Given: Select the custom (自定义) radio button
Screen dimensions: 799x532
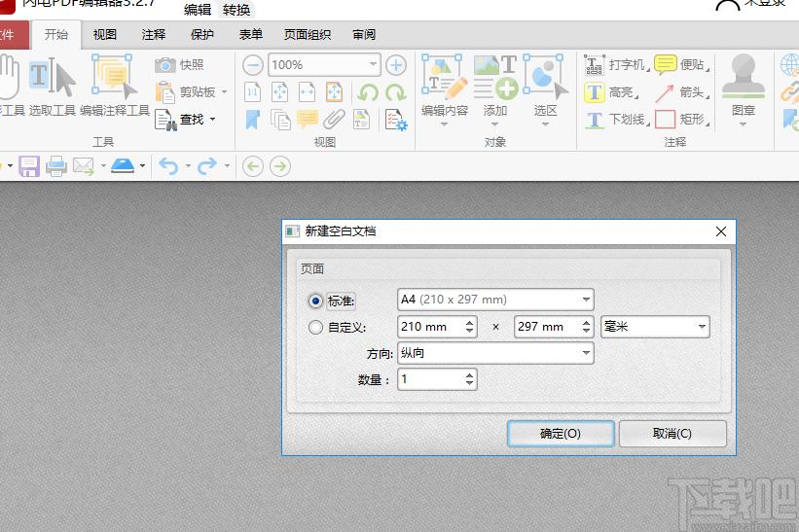Looking at the screenshot, I should pyautogui.click(x=315, y=328).
